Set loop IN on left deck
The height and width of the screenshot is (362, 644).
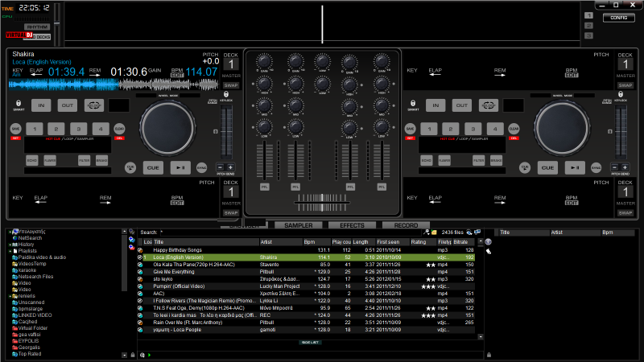click(41, 105)
